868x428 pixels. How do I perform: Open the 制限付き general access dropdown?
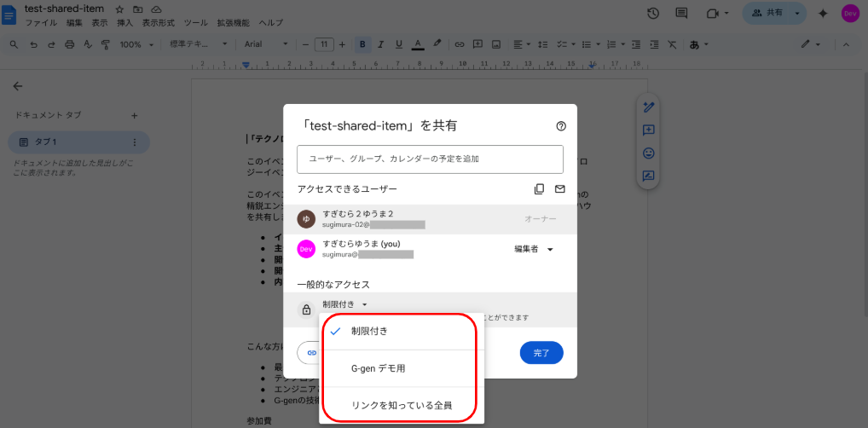[344, 304]
